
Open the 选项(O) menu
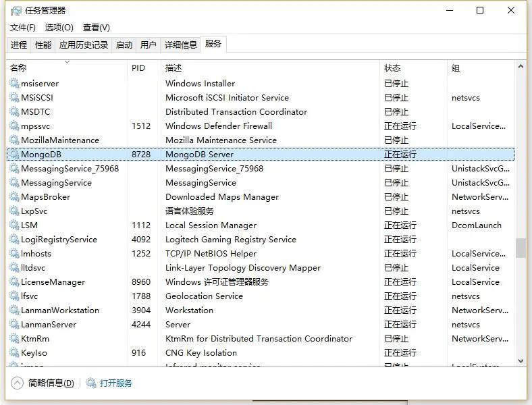pyautogui.click(x=59, y=28)
